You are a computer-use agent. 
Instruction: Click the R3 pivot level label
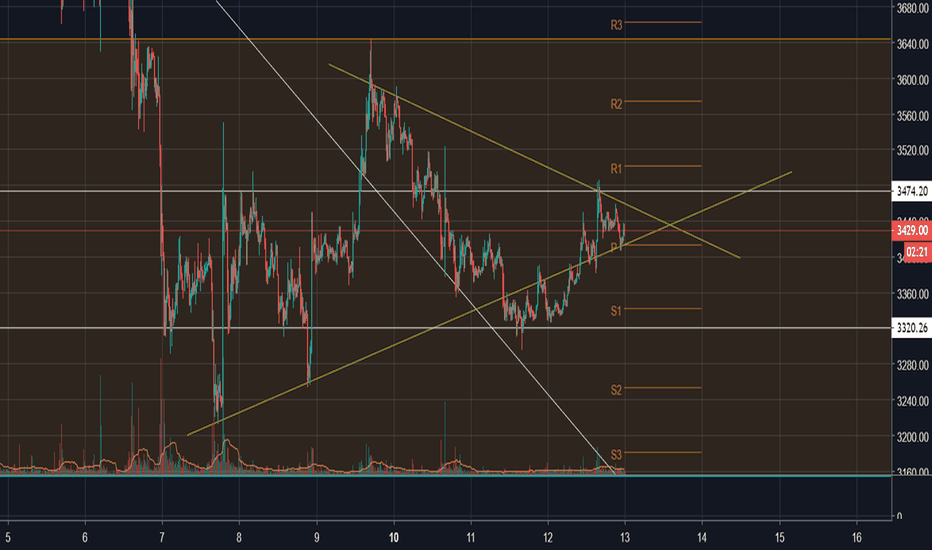tap(616, 25)
